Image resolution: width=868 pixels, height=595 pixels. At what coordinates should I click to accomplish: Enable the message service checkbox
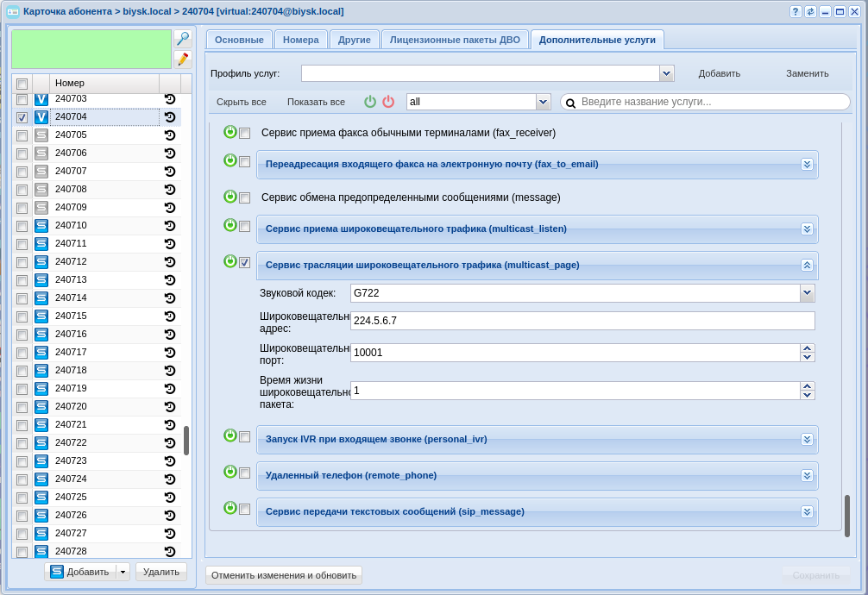[245, 198]
